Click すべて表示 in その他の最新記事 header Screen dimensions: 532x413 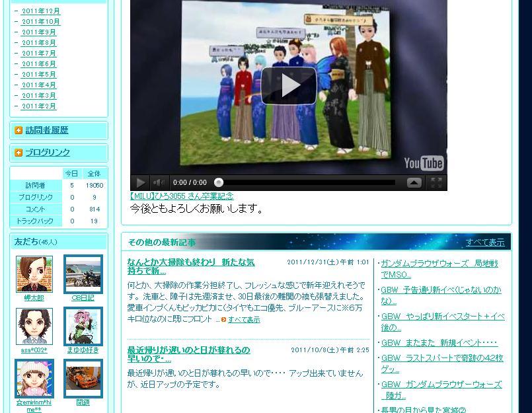click(x=485, y=243)
